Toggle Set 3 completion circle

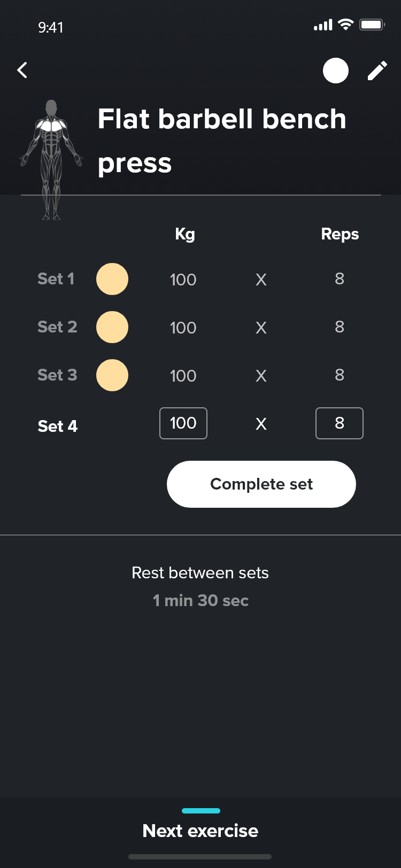(112, 375)
